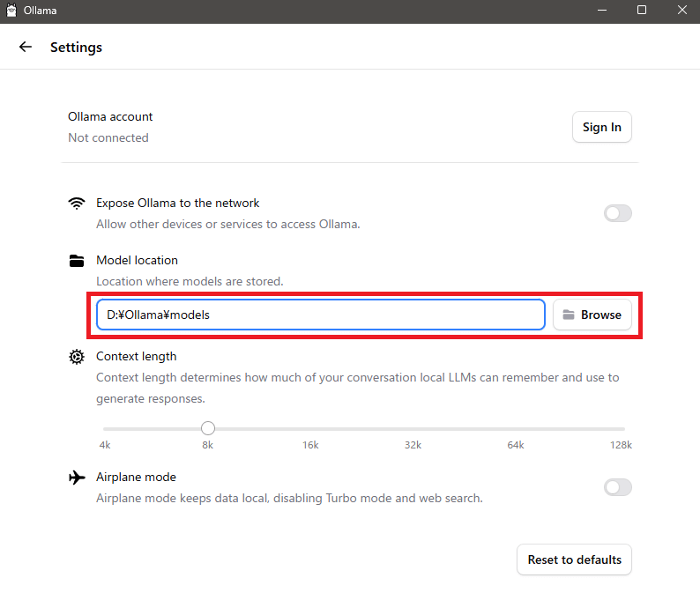Sign In to Ollama account

pos(602,127)
